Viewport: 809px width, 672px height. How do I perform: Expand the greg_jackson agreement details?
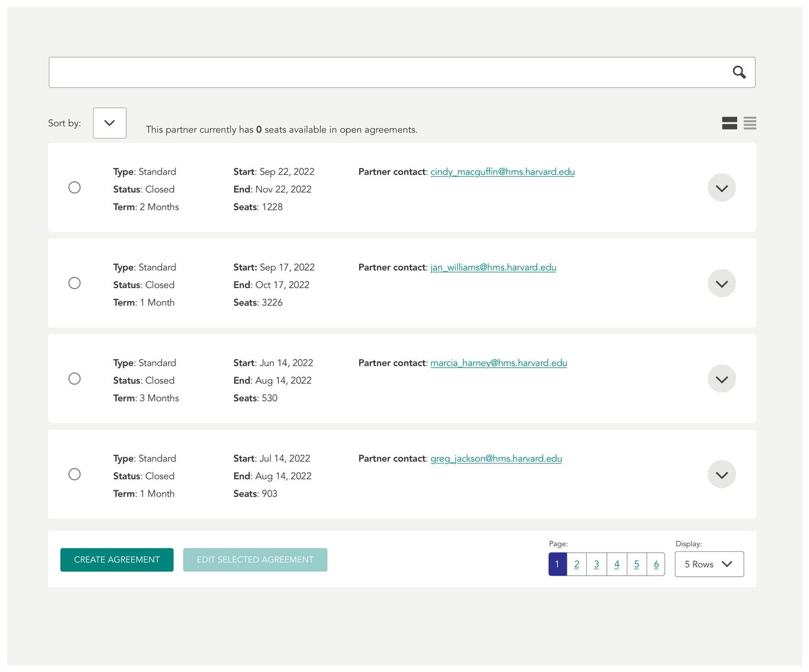pyautogui.click(x=722, y=474)
